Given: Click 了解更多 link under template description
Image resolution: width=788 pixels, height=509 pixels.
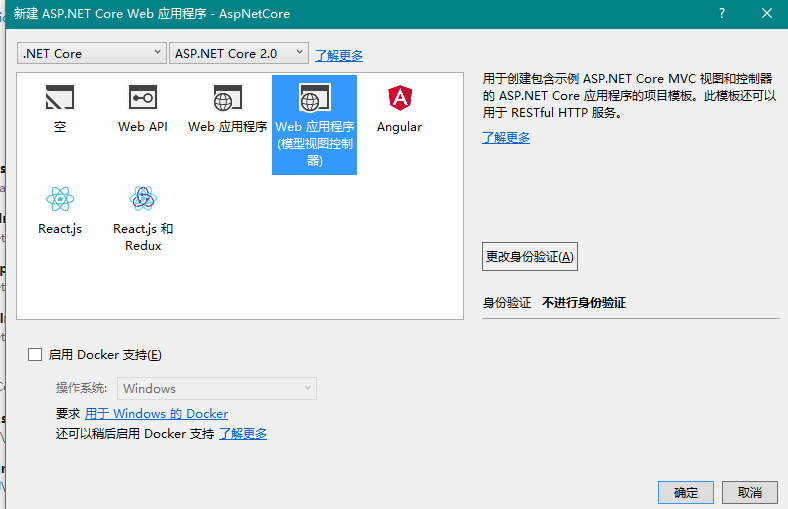Looking at the screenshot, I should (506, 138).
